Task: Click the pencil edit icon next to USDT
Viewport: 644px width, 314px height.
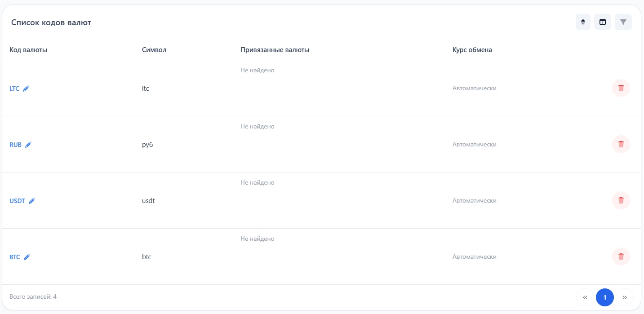Action: click(x=32, y=201)
